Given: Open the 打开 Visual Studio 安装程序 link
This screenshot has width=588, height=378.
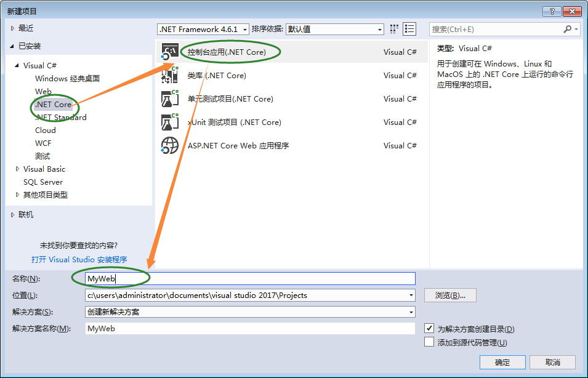Looking at the screenshot, I should (79, 260).
